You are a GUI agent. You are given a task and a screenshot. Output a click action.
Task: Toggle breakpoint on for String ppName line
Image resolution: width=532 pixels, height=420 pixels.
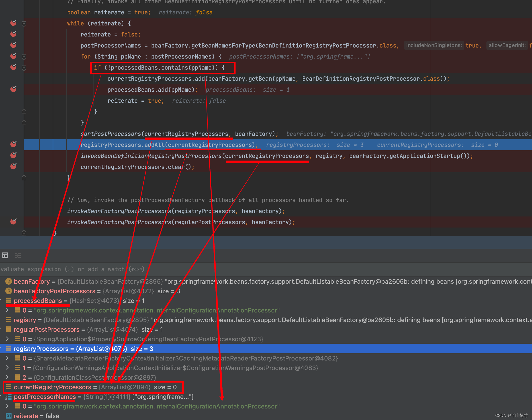(13, 56)
